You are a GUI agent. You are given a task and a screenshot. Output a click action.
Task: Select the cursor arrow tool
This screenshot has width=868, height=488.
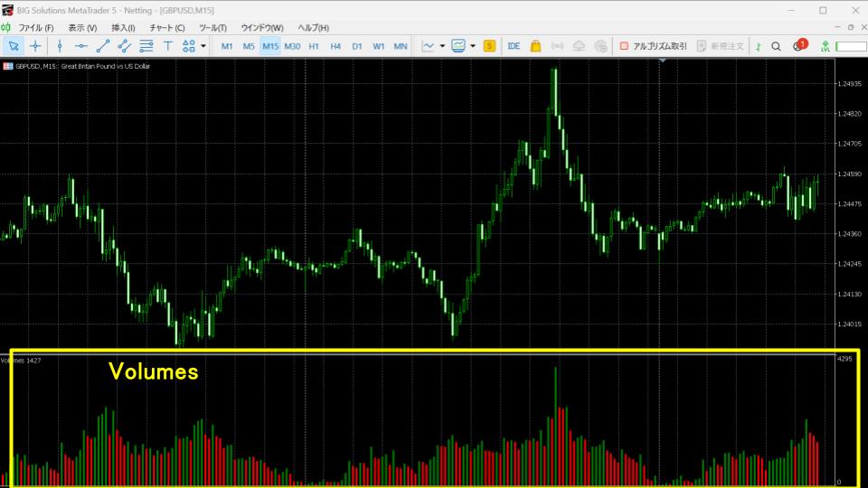pos(14,46)
